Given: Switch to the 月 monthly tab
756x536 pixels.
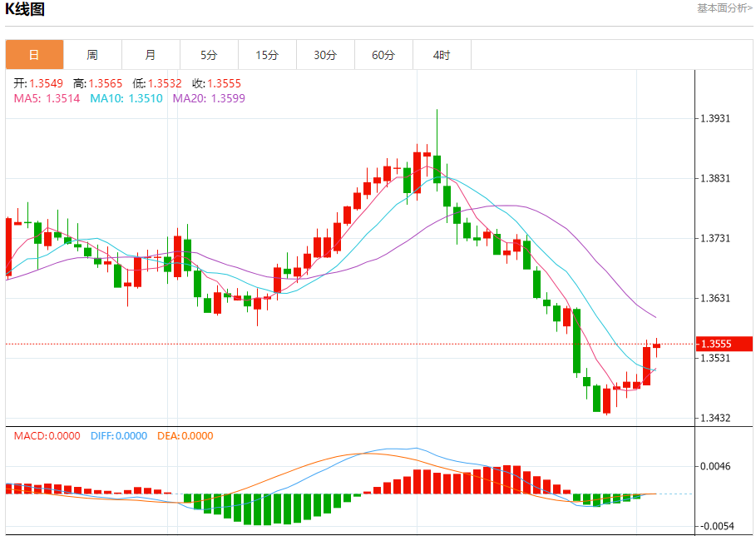Looking at the screenshot, I should (151, 55).
